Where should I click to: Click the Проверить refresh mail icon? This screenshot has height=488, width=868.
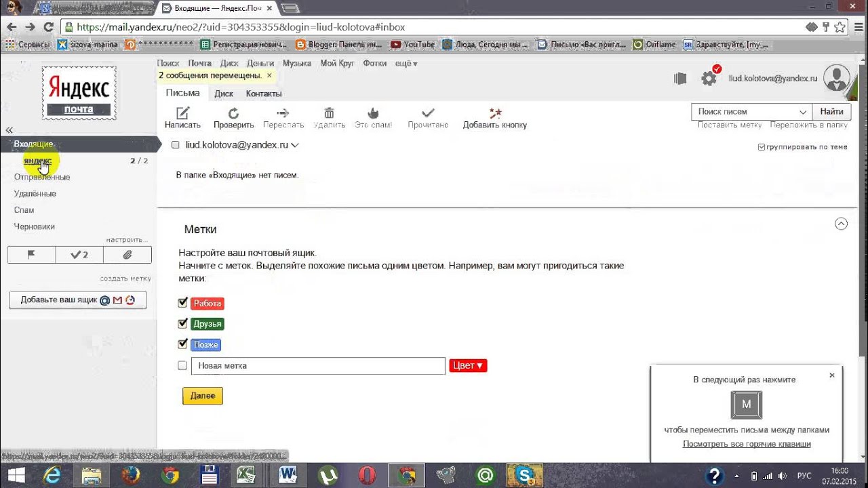[233, 113]
